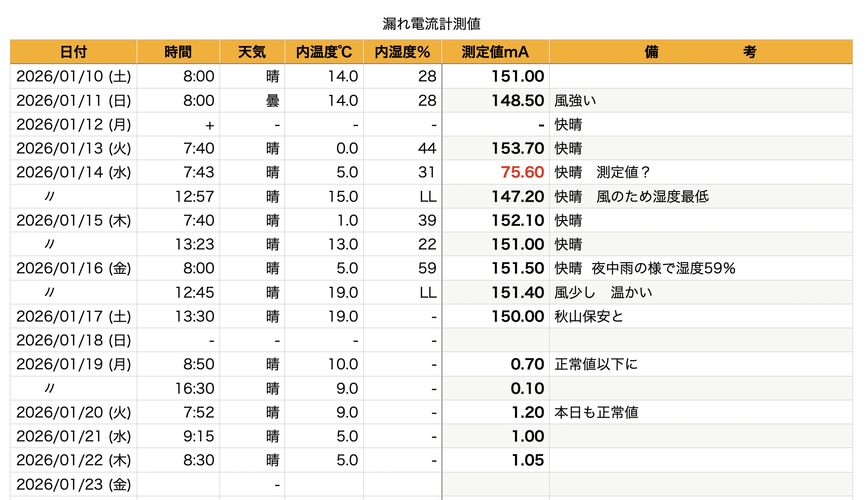Click the 天気 column header

(x=252, y=52)
